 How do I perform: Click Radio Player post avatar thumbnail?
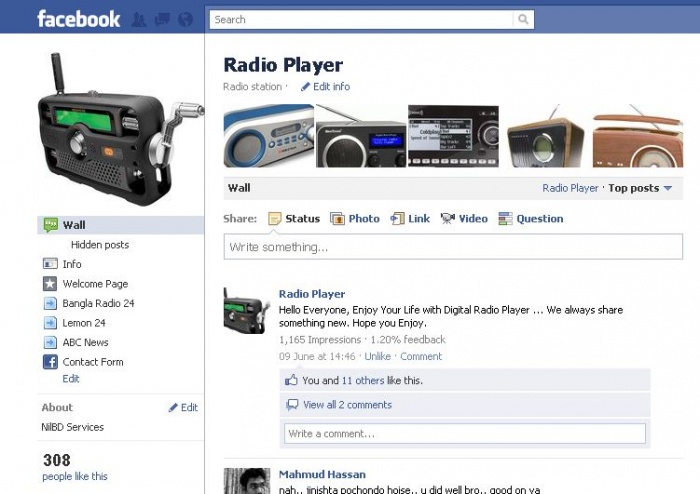[x=247, y=311]
